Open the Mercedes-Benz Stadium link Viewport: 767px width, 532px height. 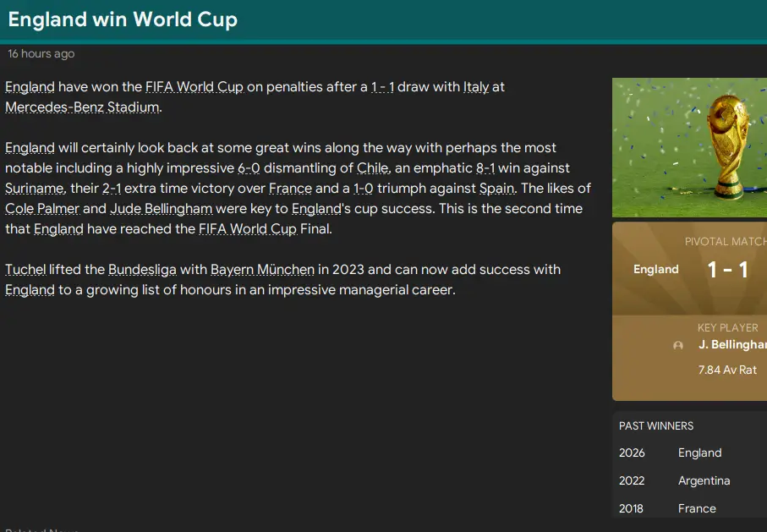tap(79, 107)
